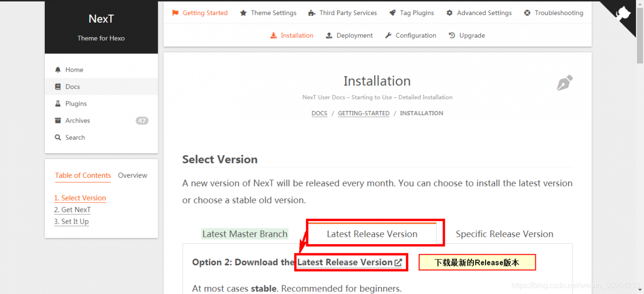The height and width of the screenshot is (294, 644).
Task: Jump to 3. Set It Up section
Action: click(x=71, y=222)
